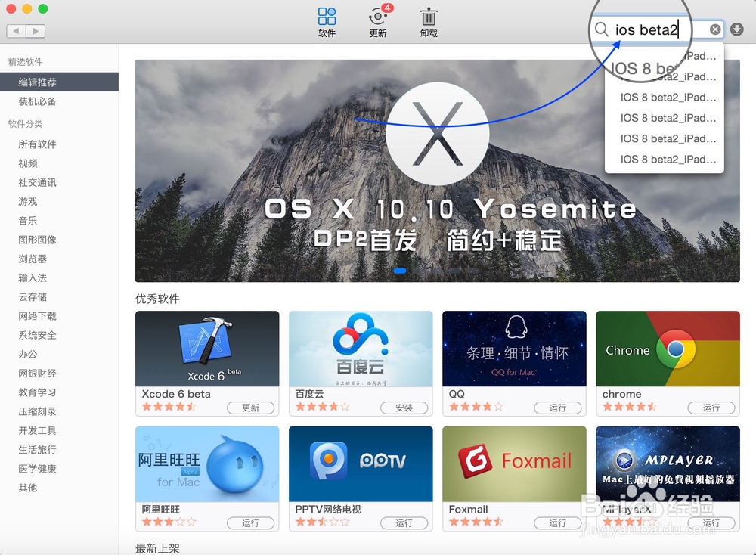This screenshot has height=555, width=756.
Task: Click the 百度云 title under thumbnail
Action: [309, 394]
